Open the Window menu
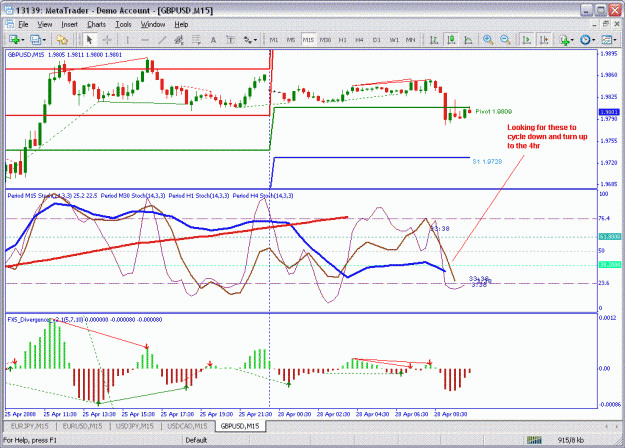Screen dimensions: 625x448 [x=153, y=24]
